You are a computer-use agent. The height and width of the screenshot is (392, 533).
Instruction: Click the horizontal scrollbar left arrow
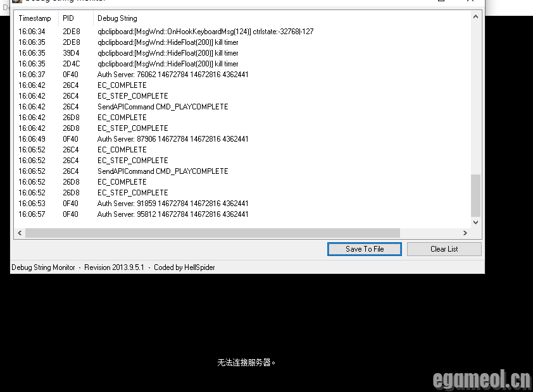20,233
